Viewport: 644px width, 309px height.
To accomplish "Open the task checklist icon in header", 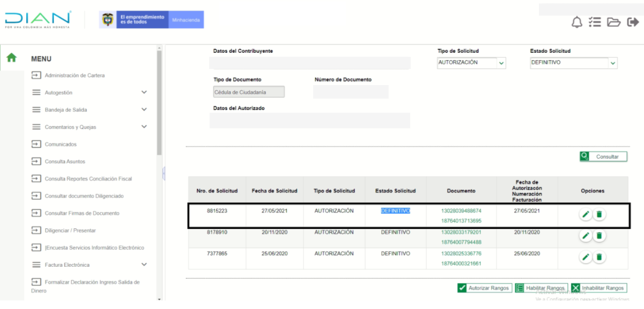I will pos(595,22).
